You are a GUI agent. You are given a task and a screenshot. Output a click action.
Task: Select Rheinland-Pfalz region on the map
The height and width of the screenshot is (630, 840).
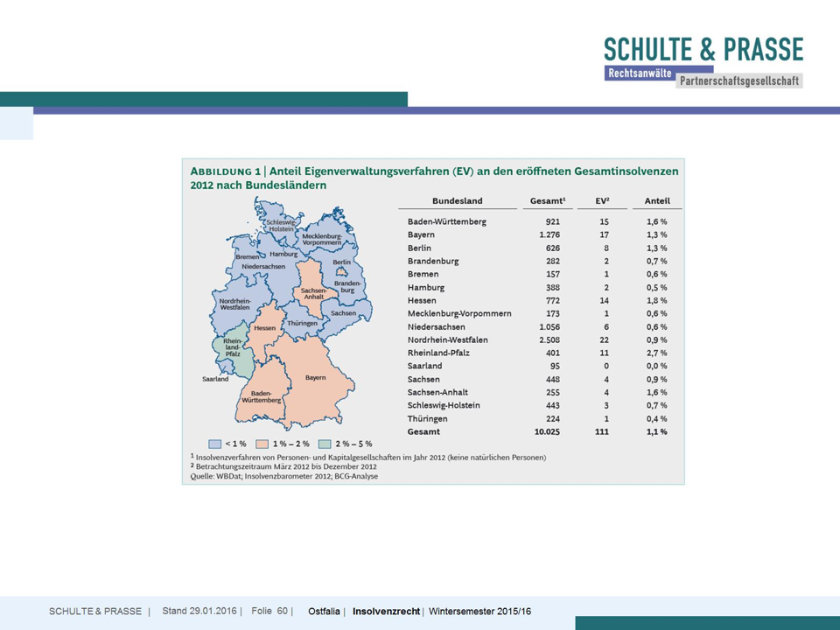click(x=232, y=350)
